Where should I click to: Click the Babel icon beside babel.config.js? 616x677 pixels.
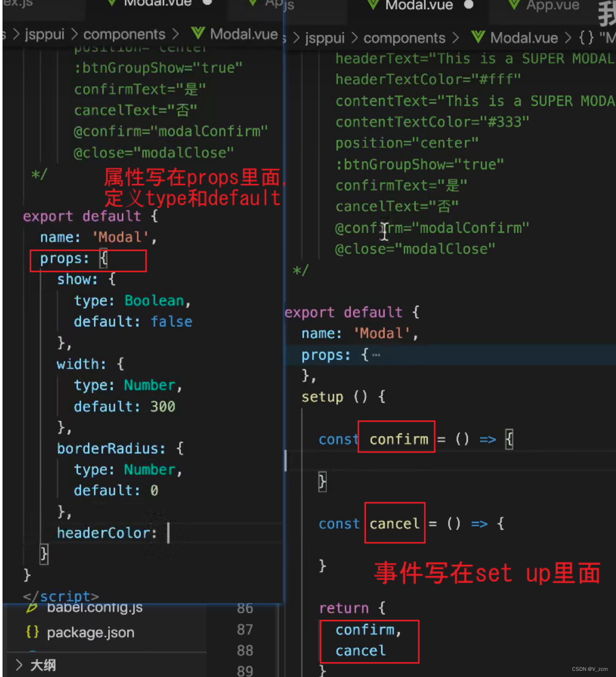pos(32,608)
